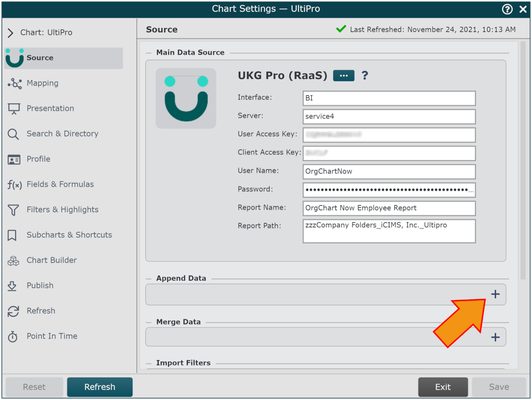Click the Reset button
This screenshot has width=532, height=400.
pyautogui.click(x=34, y=387)
